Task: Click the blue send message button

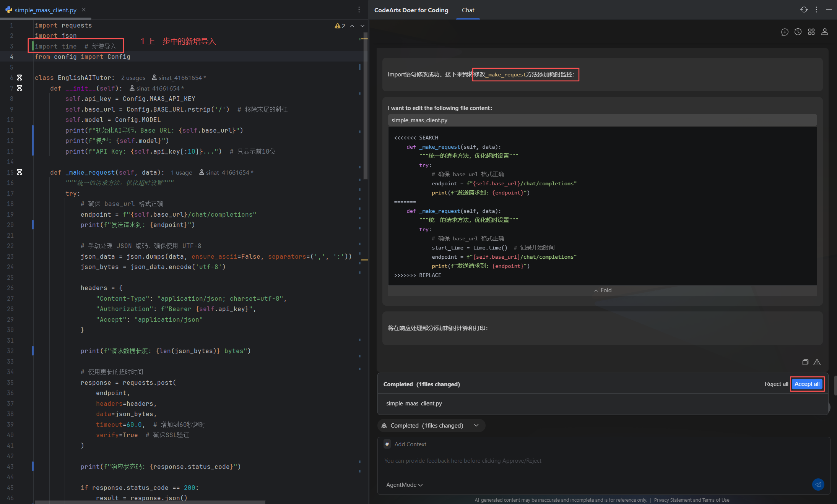Action: (x=817, y=485)
